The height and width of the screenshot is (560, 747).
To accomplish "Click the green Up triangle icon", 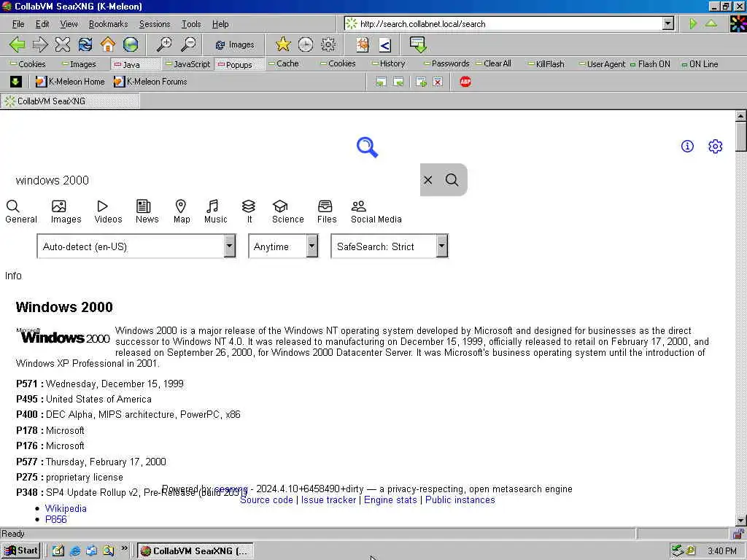I will click(x=711, y=23).
